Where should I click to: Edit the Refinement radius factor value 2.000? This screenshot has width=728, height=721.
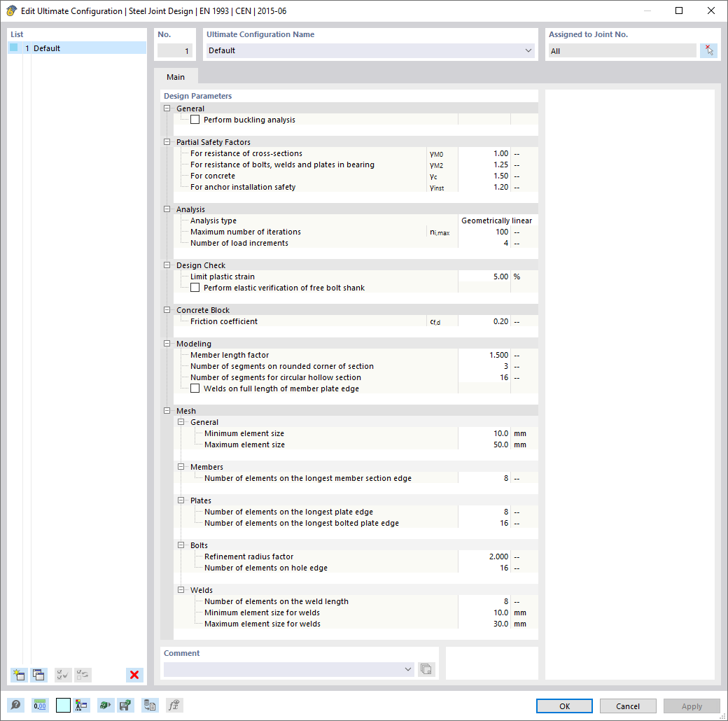coord(484,556)
